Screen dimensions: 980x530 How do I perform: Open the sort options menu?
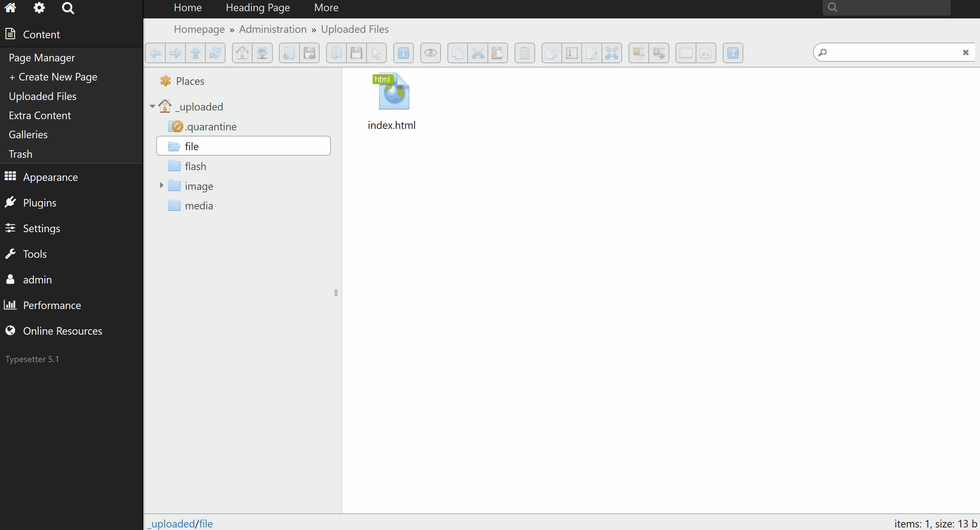click(706, 53)
